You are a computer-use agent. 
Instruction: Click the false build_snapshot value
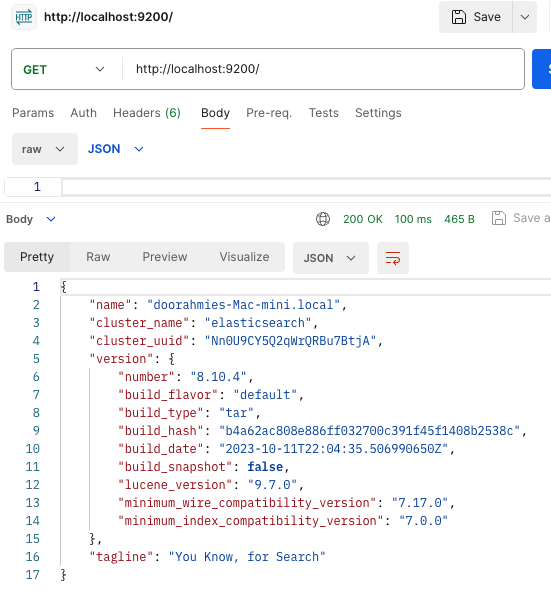tap(265, 466)
